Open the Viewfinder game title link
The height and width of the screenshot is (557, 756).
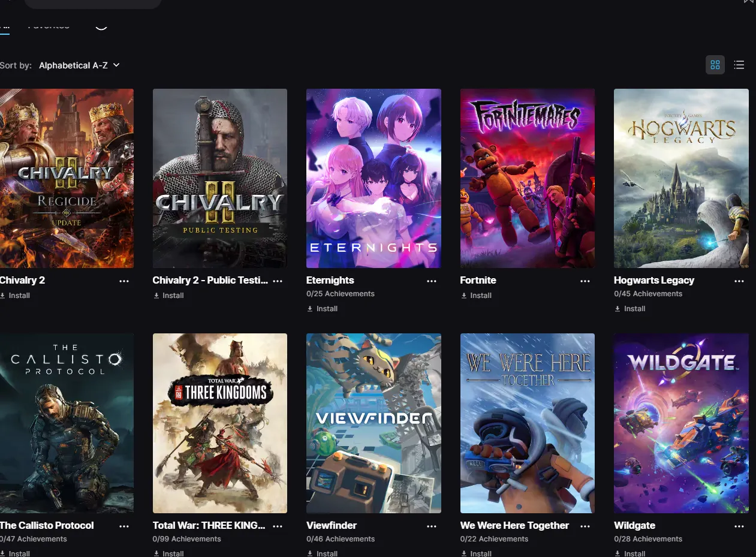click(x=332, y=525)
